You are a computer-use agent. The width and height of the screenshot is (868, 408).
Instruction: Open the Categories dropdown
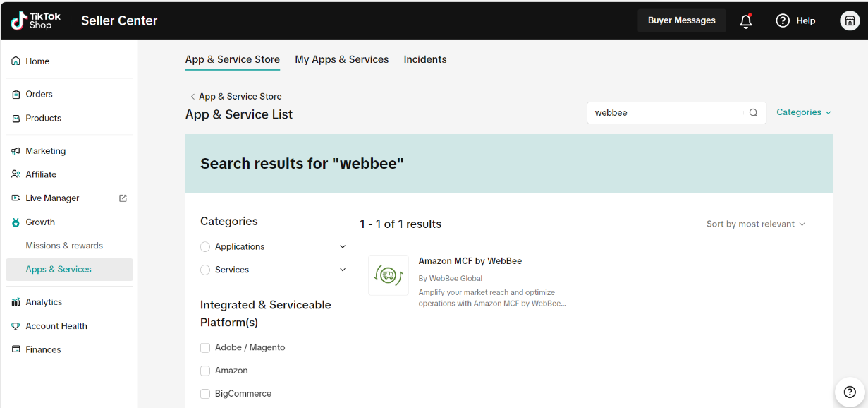click(803, 112)
